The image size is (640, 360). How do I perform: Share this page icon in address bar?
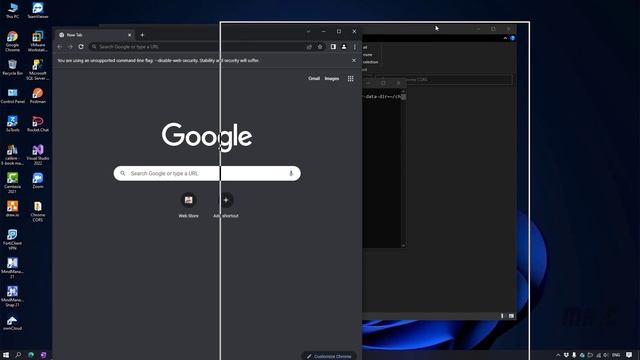(x=309, y=47)
